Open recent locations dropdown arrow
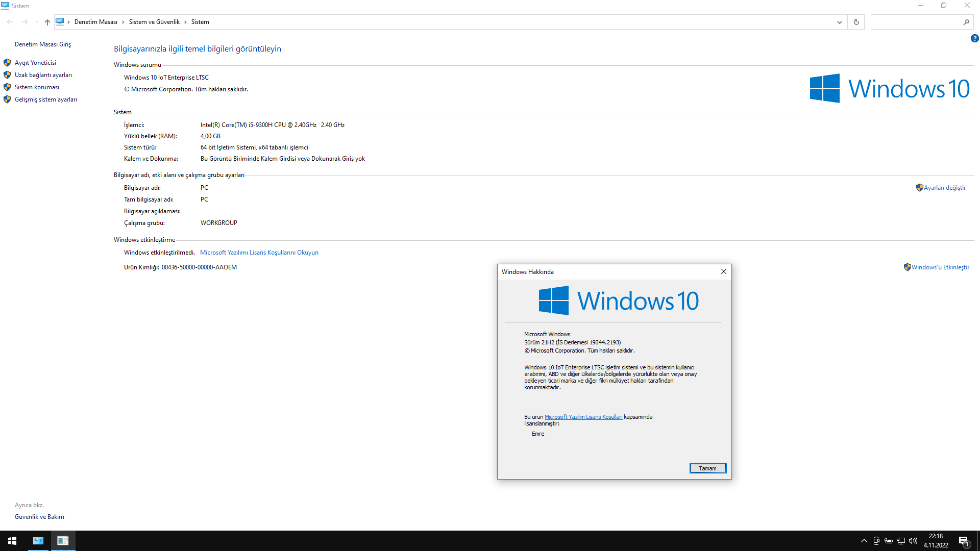The height and width of the screenshot is (551, 980). point(36,22)
